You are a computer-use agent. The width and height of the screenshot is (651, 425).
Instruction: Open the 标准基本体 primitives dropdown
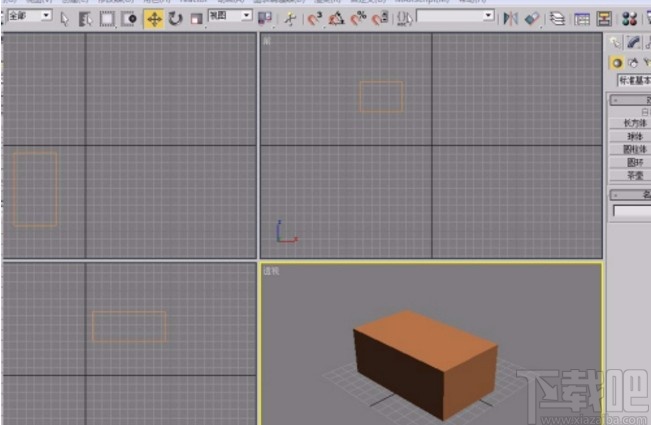tap(634, 80)
